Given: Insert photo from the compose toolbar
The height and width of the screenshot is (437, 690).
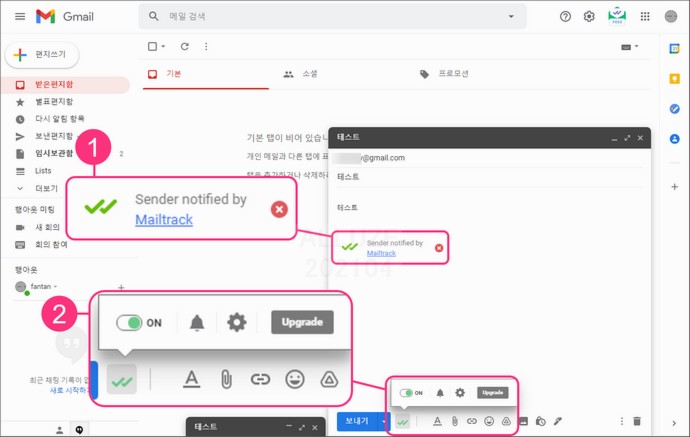Looking at the screenshot, I should coord(523,421).
